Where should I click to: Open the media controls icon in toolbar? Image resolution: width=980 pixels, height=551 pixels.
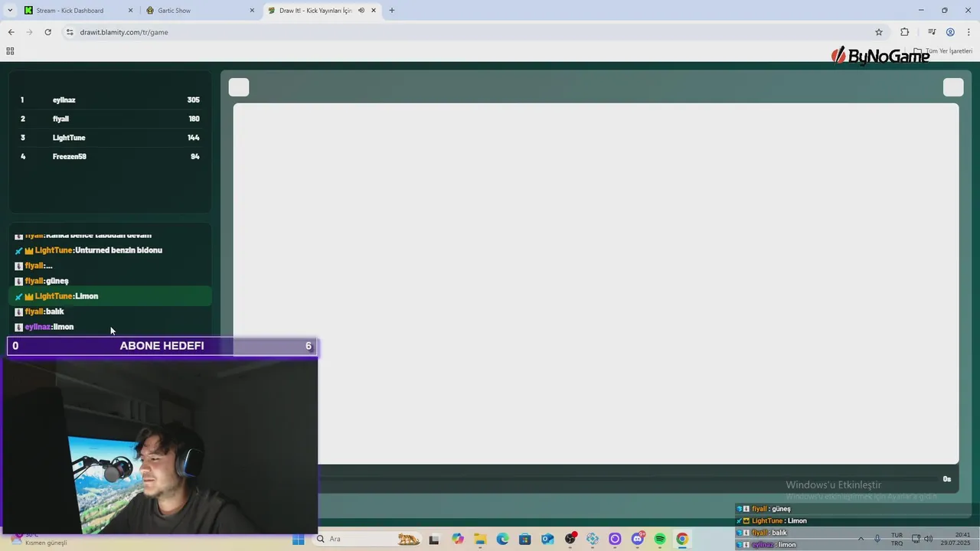pos(932,32)
